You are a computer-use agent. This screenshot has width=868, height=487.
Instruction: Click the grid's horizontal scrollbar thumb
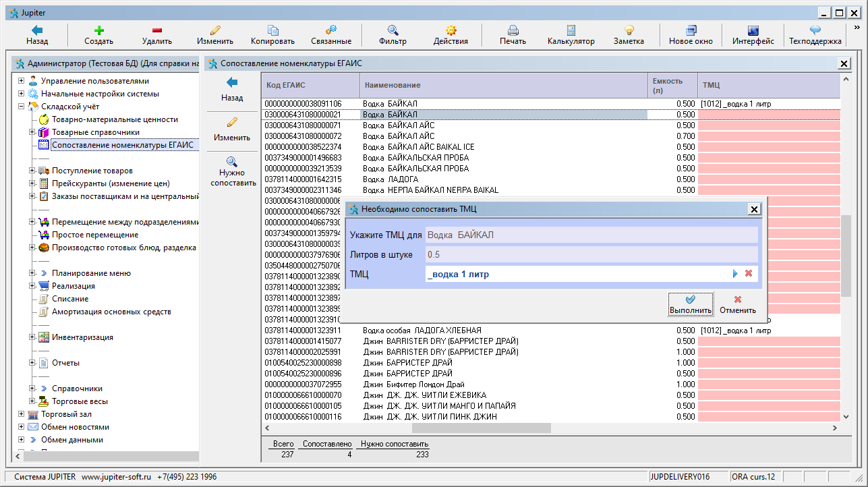click(x=481, y=428)
